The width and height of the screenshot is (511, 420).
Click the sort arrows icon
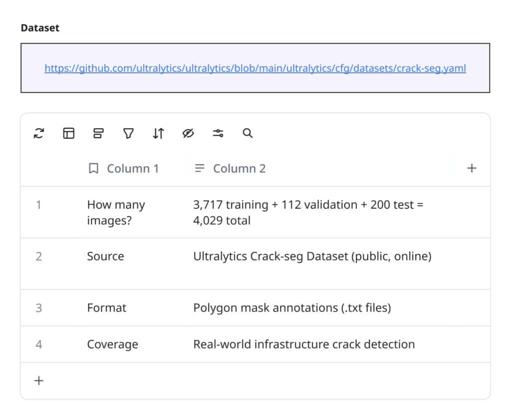tap(158, 133)
